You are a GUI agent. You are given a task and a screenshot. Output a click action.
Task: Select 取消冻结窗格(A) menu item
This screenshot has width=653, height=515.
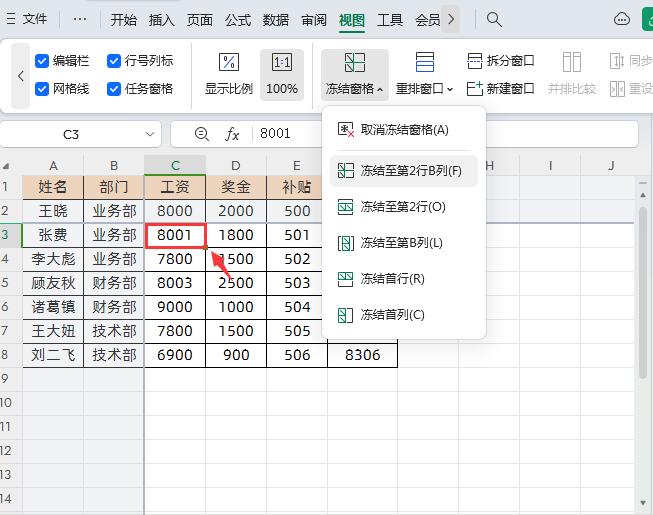click(404, 130)
